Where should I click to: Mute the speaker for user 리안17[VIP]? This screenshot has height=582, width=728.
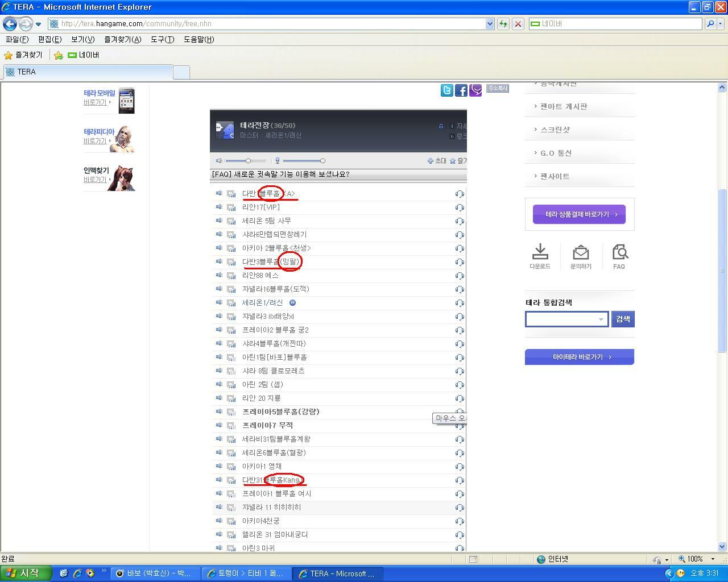pyautogui.click(x=219, y=207)
